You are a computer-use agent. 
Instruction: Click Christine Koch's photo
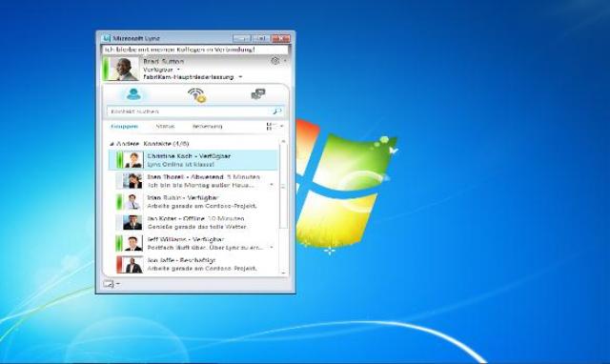click(x=133, y=160)
